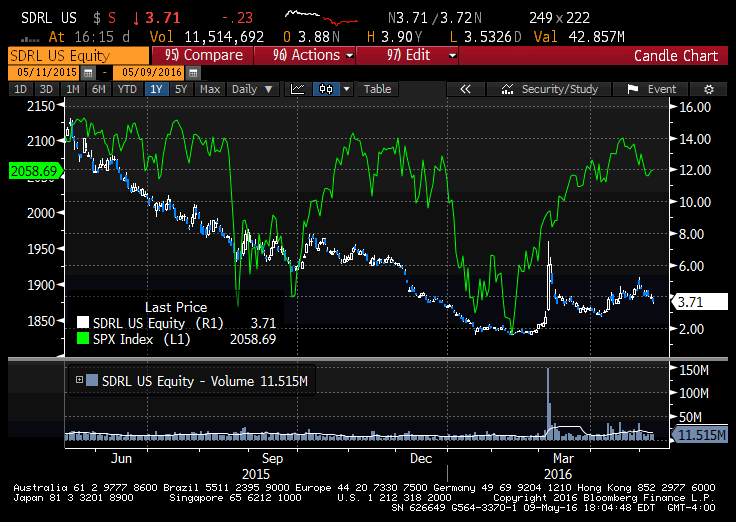Open the Compare function
Screen dimensions: 736x522
203,55
